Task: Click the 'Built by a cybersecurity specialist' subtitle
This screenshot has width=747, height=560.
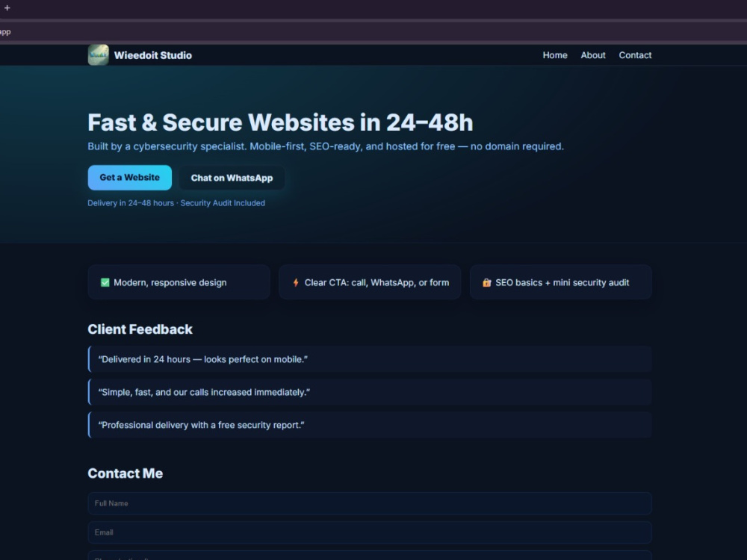Action: tap(326, 146)
